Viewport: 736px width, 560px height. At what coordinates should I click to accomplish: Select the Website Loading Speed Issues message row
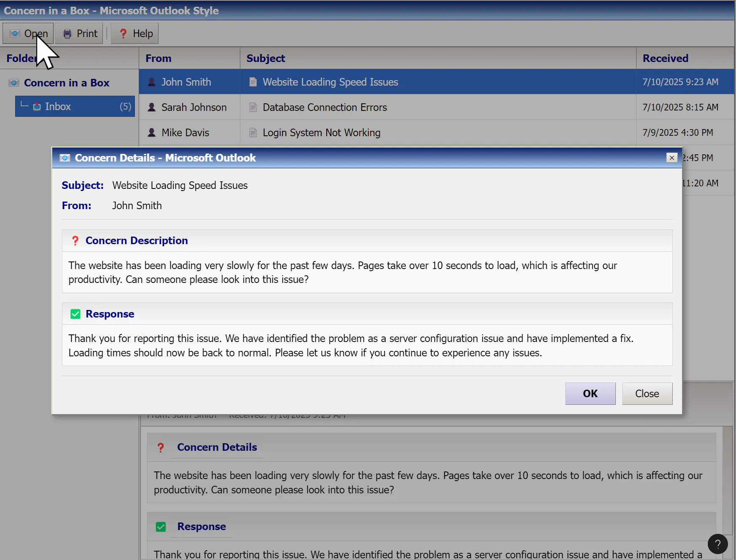click(x=436, y=82)
